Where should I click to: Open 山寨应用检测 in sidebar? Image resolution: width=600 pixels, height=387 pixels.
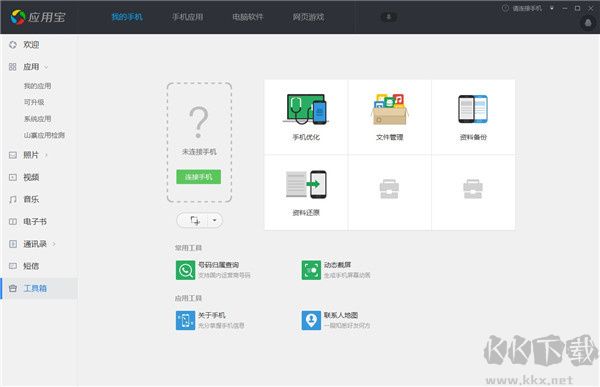(x=44, y=135)
